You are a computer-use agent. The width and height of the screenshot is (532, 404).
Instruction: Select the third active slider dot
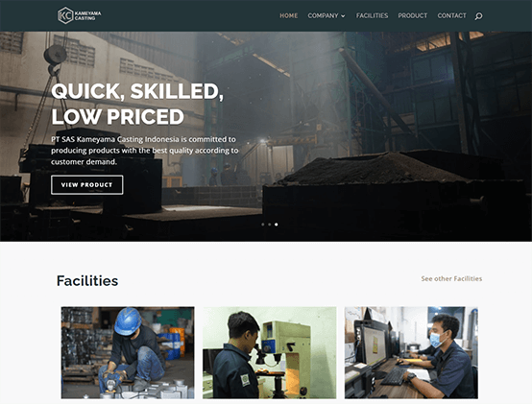277,225
